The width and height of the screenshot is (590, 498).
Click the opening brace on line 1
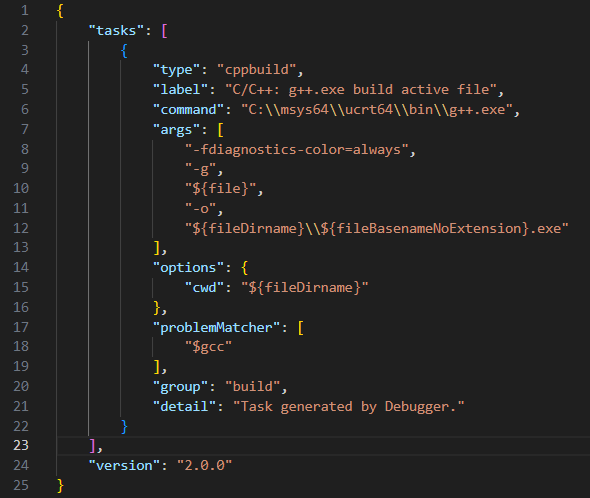(60, 11)
